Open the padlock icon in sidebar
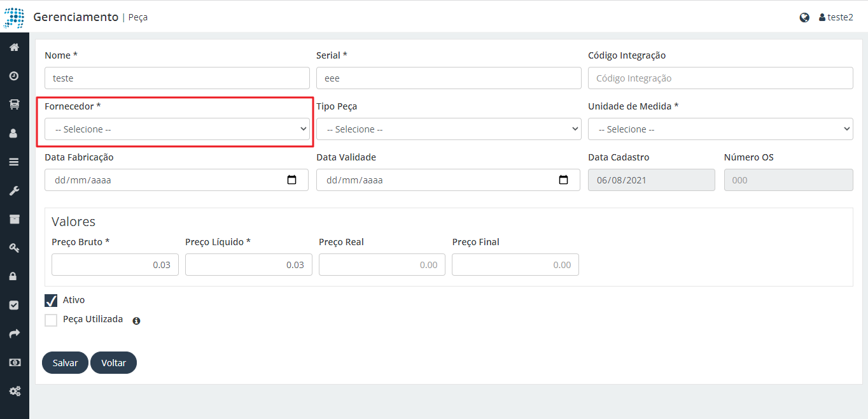 14,276
